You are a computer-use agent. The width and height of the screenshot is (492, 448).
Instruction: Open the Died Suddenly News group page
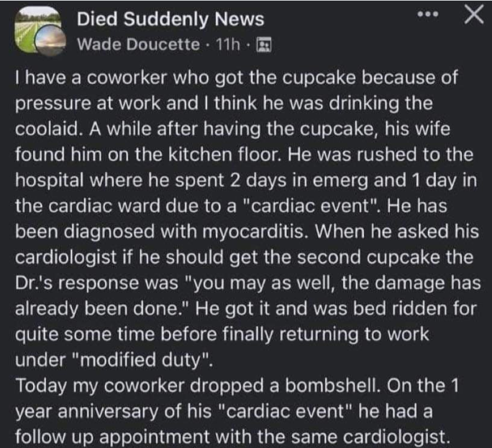tap(170, 19)
